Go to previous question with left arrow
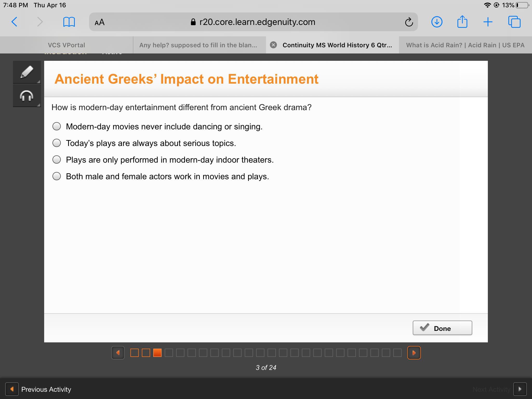Viewport: 532px width, 399px height. point(118,353)
